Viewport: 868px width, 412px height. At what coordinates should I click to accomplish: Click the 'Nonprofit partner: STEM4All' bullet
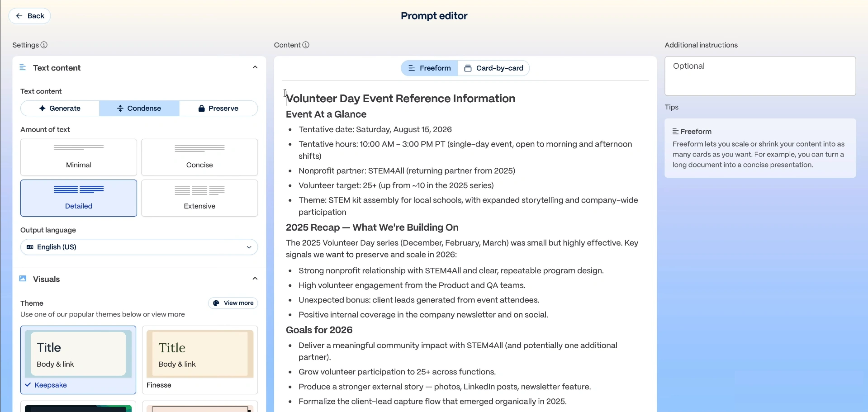click(x=407, y=171)
